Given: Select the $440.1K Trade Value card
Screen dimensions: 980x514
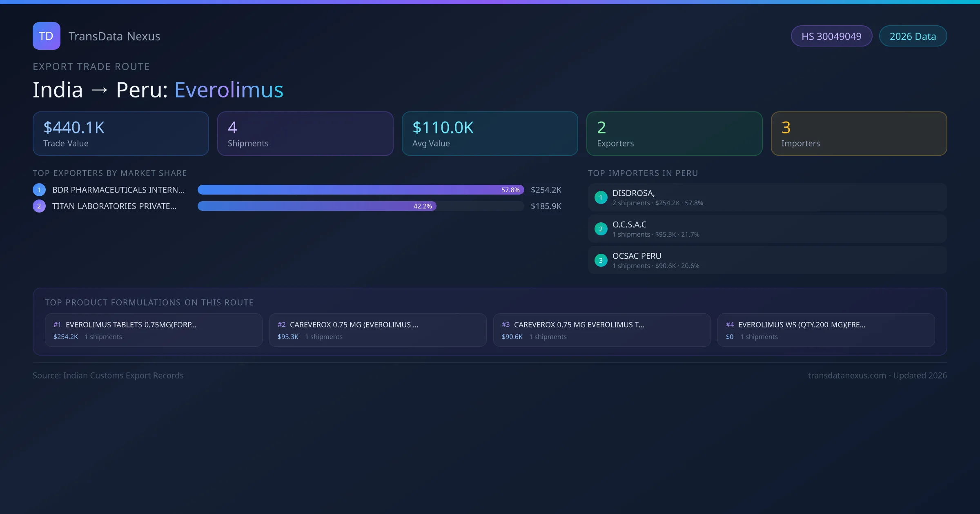Looking at the screenshot, I should click(120, 134).
